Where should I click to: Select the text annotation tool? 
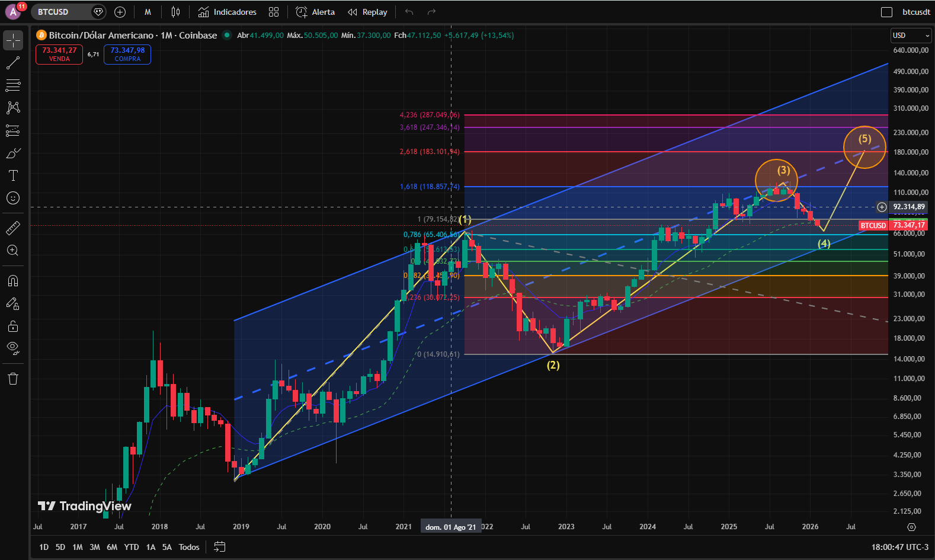tap(13, 175)
